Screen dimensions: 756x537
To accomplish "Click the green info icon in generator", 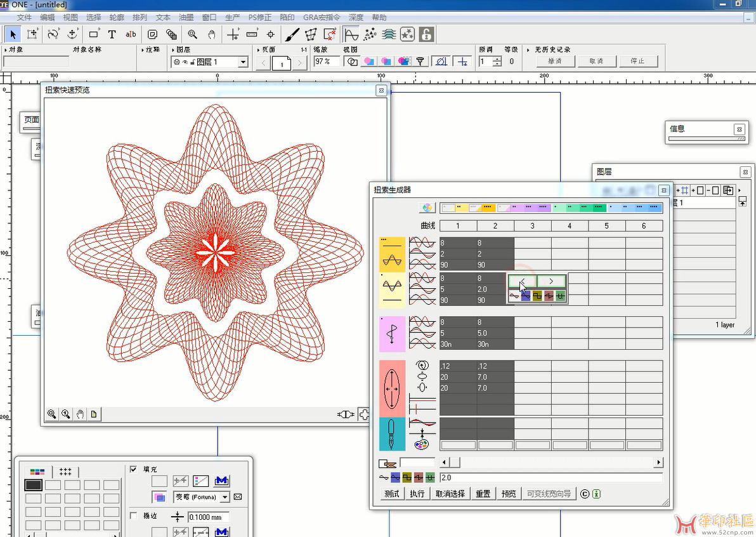I will [596, 494].
